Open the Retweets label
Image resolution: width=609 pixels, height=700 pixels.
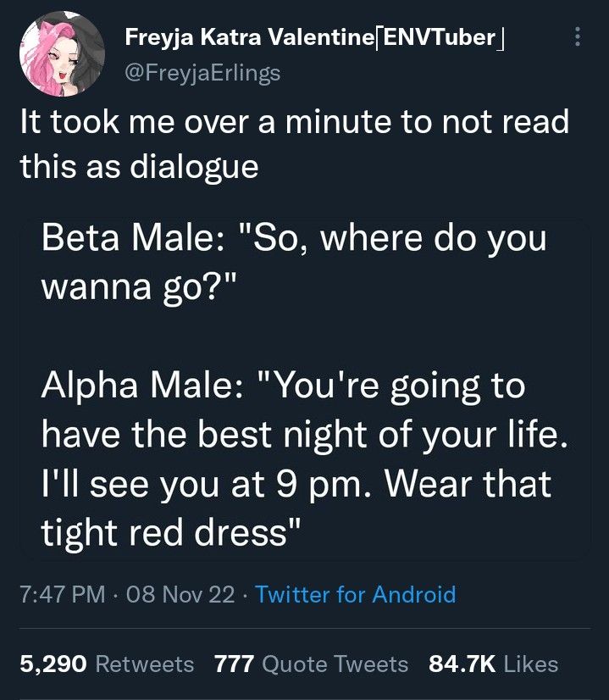pyautogui.click(x=145, y=664)
